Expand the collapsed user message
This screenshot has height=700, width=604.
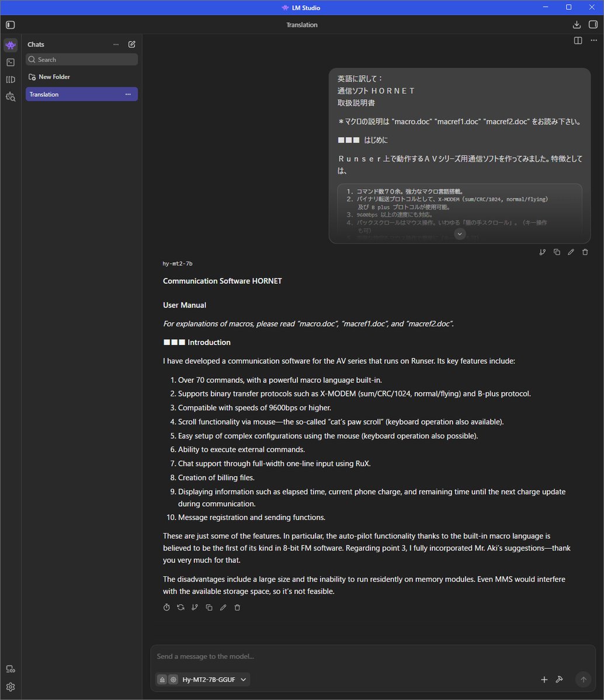pyautogui.click(x=460, y=234)
